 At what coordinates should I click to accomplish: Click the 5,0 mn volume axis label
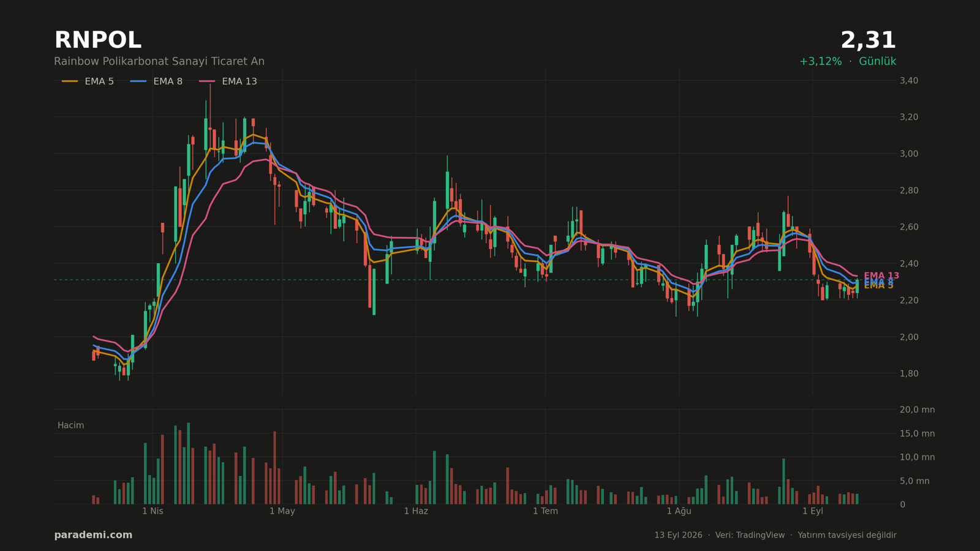pos(914,481)
